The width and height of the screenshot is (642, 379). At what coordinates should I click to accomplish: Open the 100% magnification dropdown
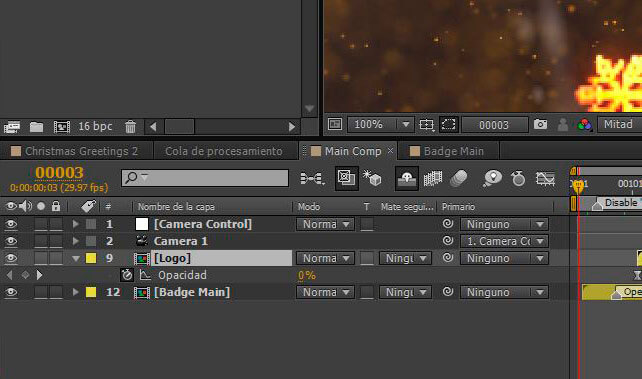tap(380, 124)
